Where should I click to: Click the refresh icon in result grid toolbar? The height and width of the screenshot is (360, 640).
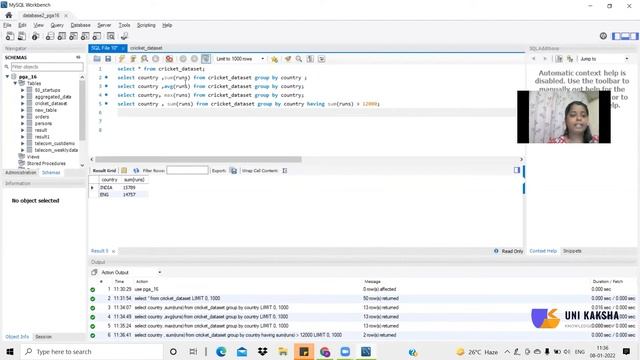point(136,171)
